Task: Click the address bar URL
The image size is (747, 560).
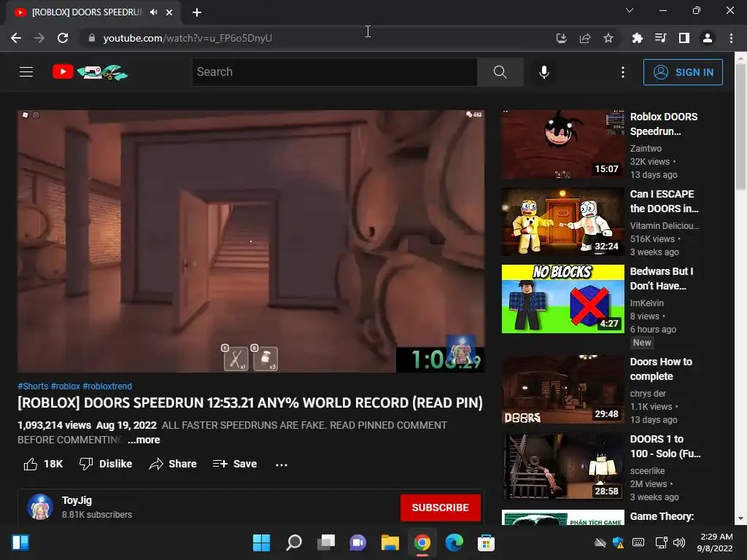Action: pyautogui.click(x=187, y=38)
